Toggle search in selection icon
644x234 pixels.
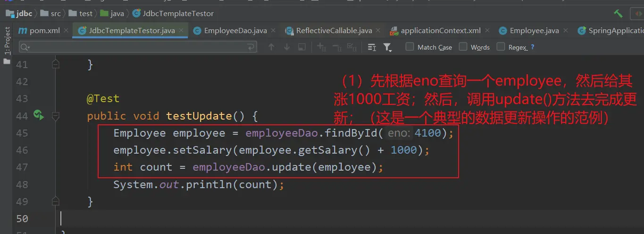coord(372,47)
